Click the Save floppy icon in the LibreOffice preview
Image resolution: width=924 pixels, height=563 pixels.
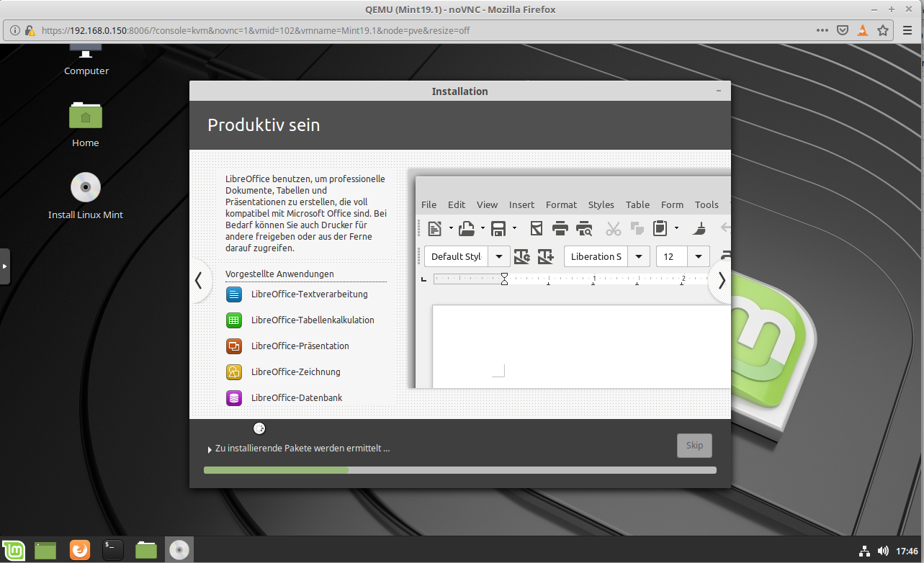[498, 229]
